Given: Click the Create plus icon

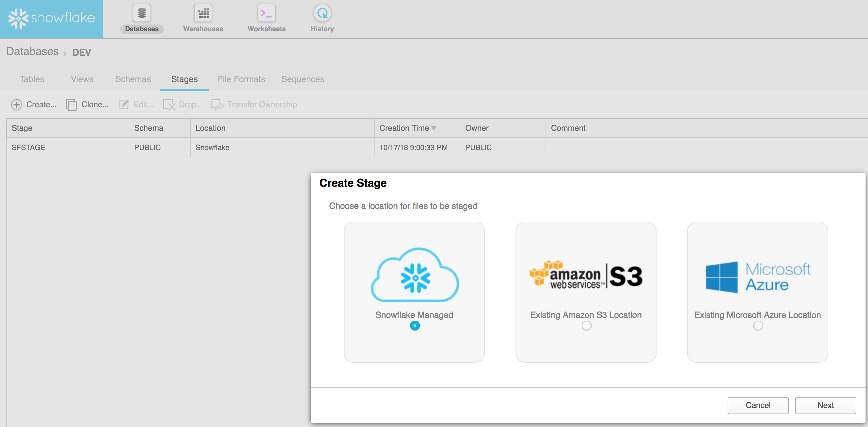Looking at the screenshot, I should coord(16,105).
